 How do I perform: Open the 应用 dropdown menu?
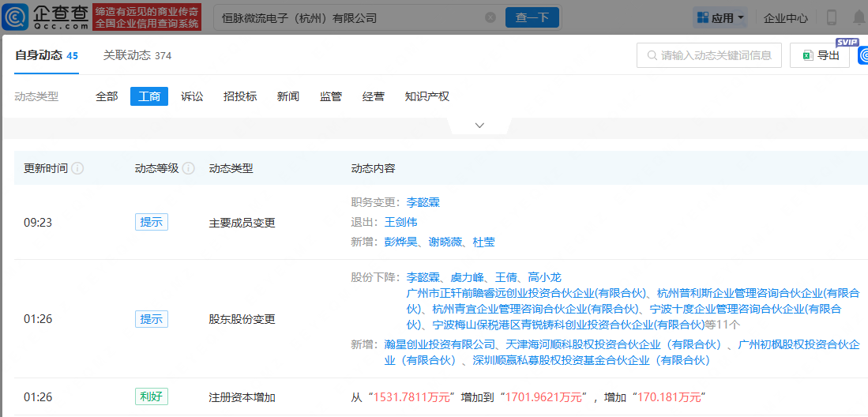[x=720, y=17]
